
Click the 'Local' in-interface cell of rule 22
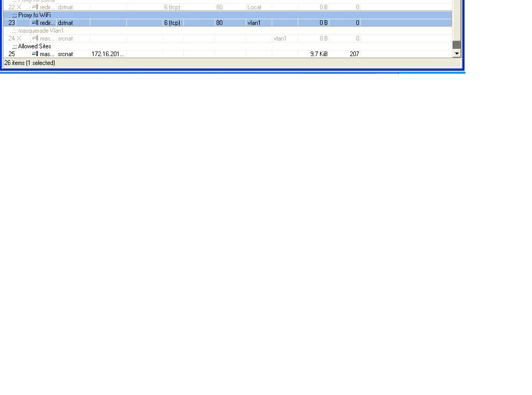coord(254,7)
